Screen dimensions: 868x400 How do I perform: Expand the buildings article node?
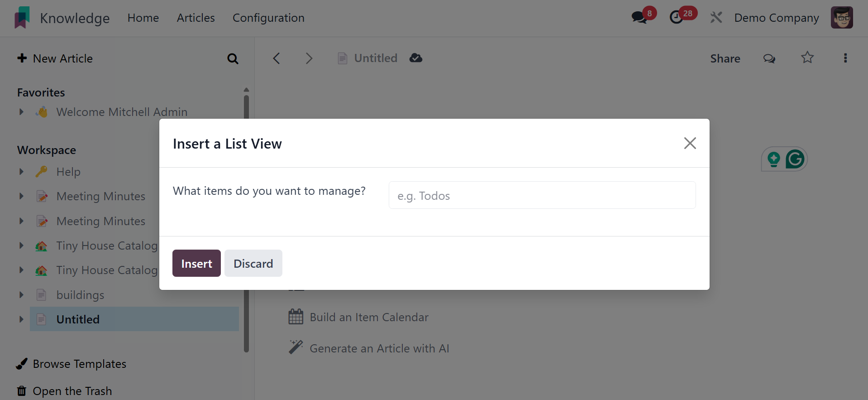(21, 295)
